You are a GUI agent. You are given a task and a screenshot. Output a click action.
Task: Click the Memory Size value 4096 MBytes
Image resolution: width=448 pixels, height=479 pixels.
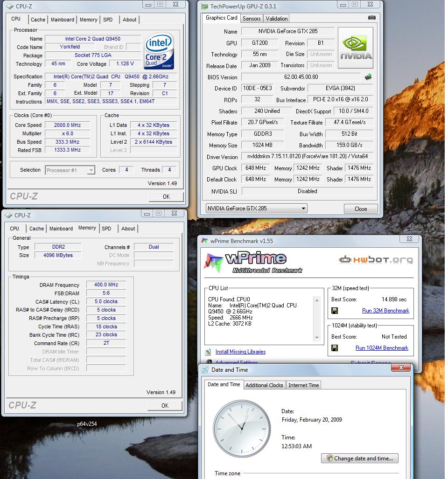point(58,256)
